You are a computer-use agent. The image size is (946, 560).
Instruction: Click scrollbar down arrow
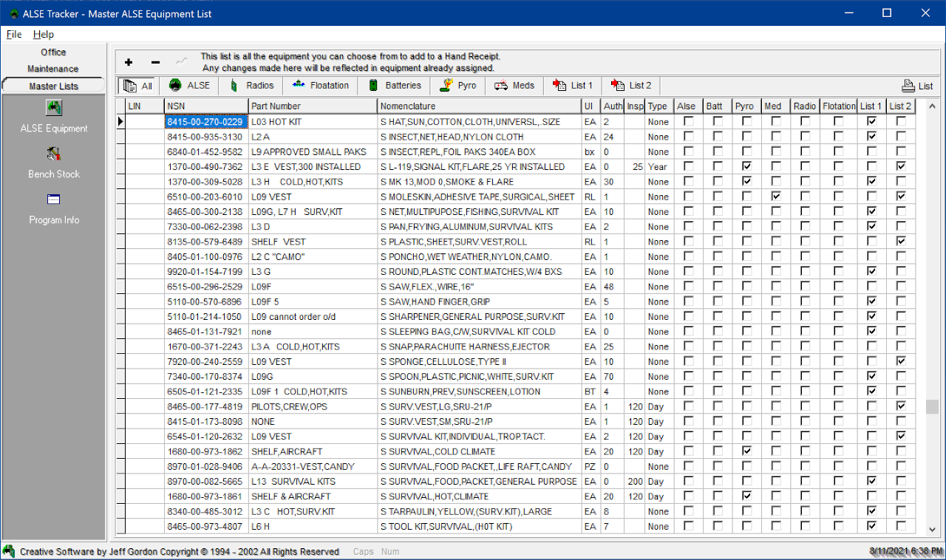click(x=932, y=529)
